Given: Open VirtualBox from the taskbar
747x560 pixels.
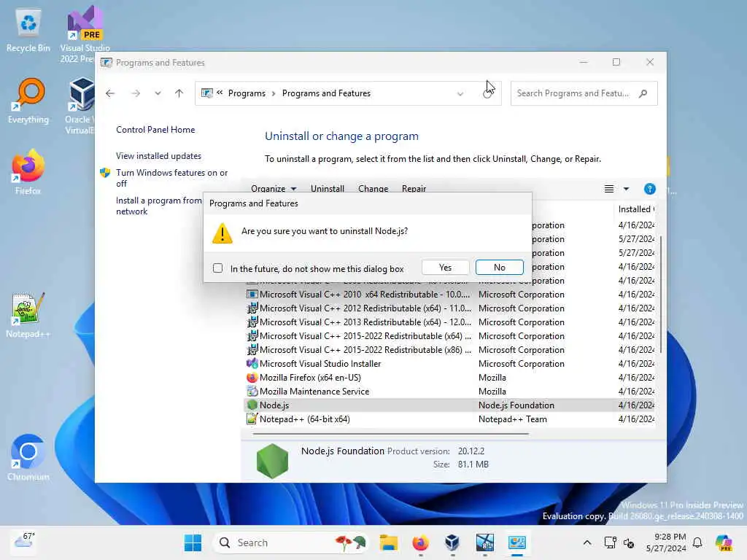Looking at the screenshot, I should [452, 542].
